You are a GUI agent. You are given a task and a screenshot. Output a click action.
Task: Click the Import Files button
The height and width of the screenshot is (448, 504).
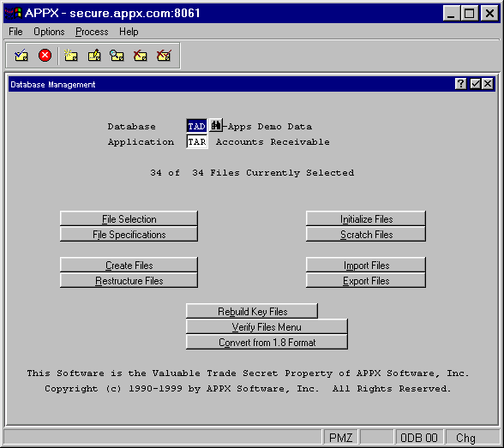coord(366,265)
